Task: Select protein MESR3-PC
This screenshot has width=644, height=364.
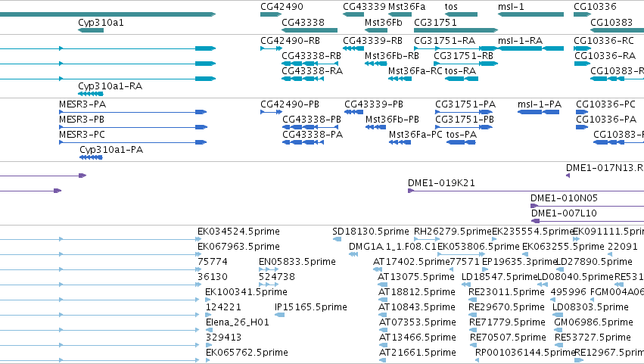Action: (132, 142)
